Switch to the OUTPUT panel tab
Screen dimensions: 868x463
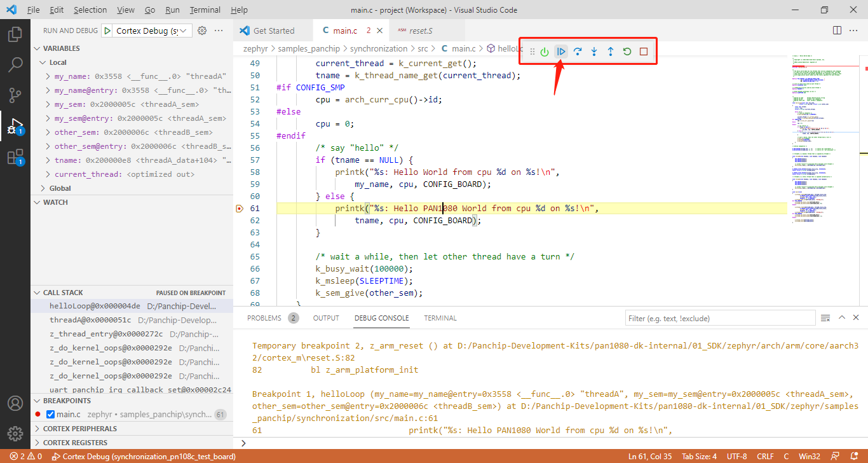[x=326, y=318]
